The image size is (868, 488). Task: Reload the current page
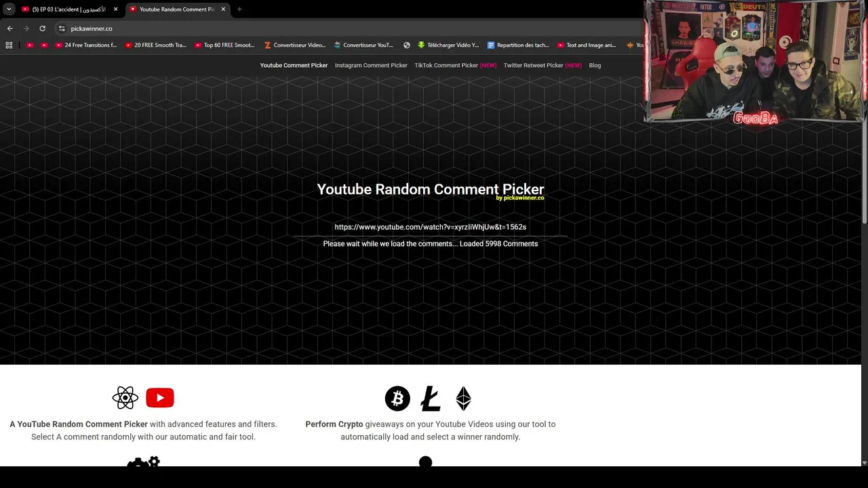coord(42,28)
